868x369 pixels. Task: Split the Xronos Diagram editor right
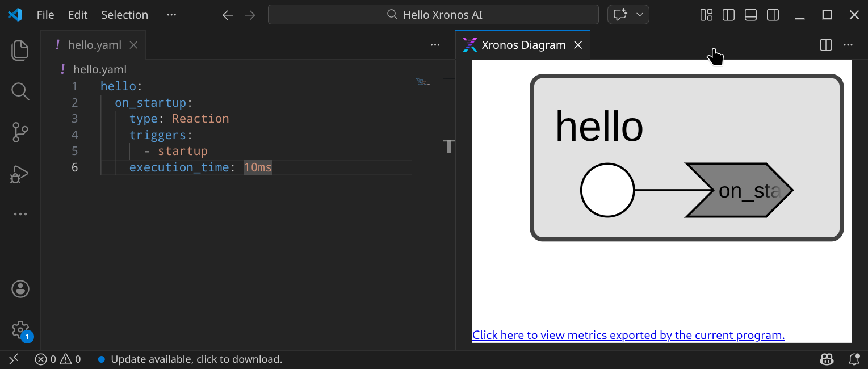826,45
